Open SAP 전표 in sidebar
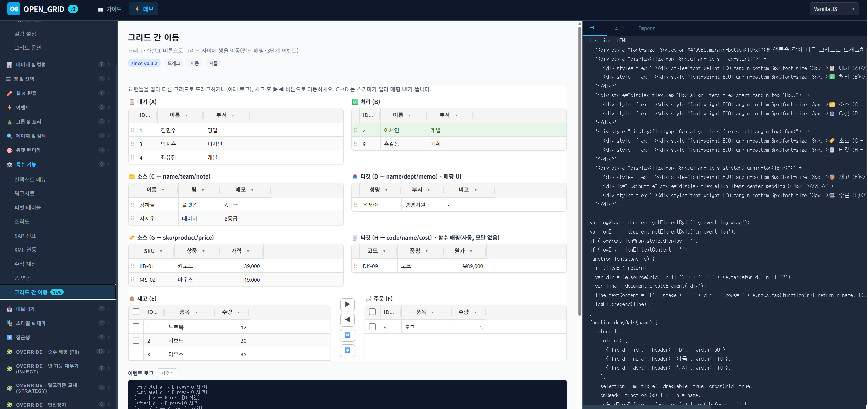The image size is (868, 409). 25,236
